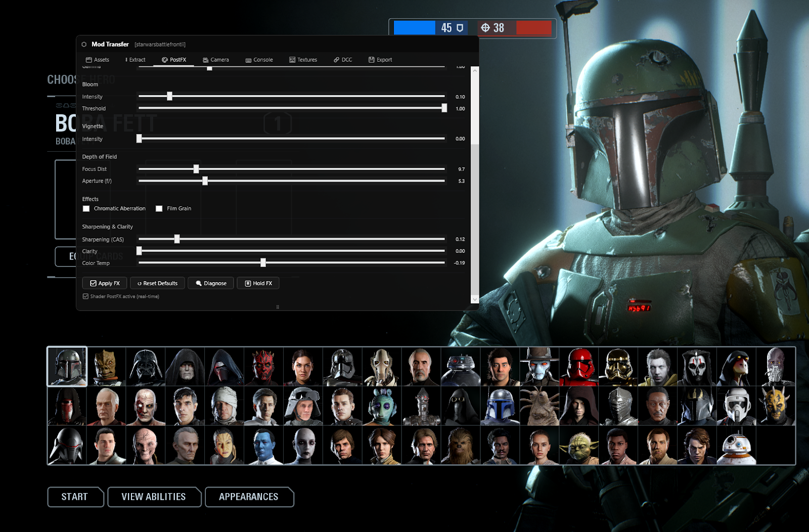Image resolution: width=809 pixels, height=532 pixels.
Task: Click the View Abilities button
Action: pos(154,497)
